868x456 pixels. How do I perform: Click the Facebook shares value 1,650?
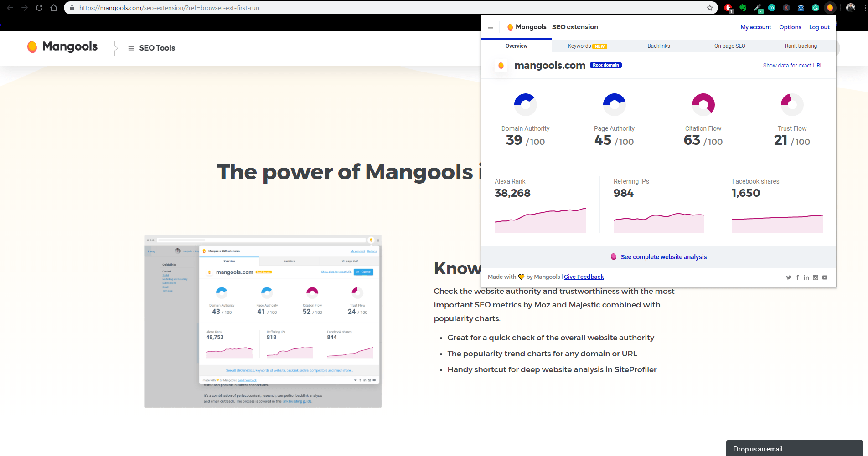coord(746,193)
